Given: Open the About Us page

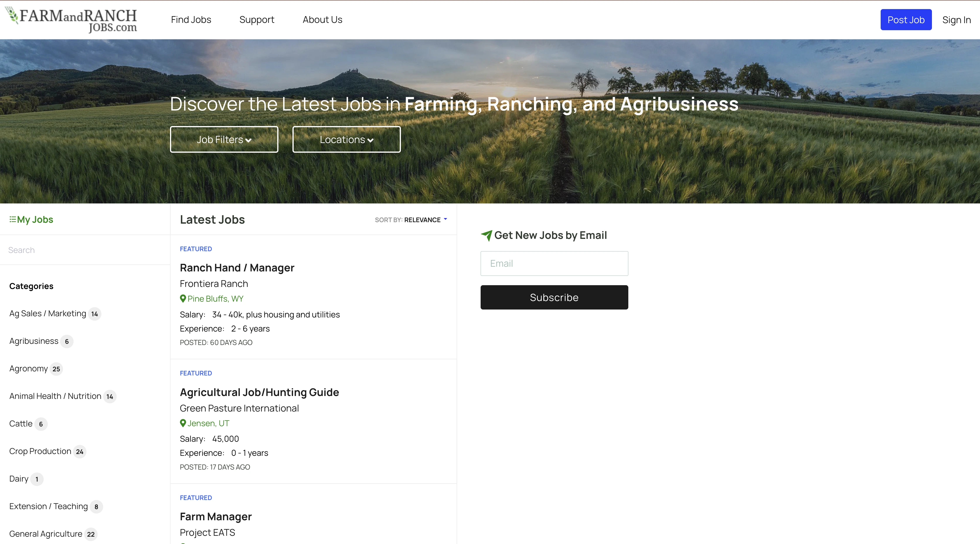Looking at the screenshot, I should 322,20.
